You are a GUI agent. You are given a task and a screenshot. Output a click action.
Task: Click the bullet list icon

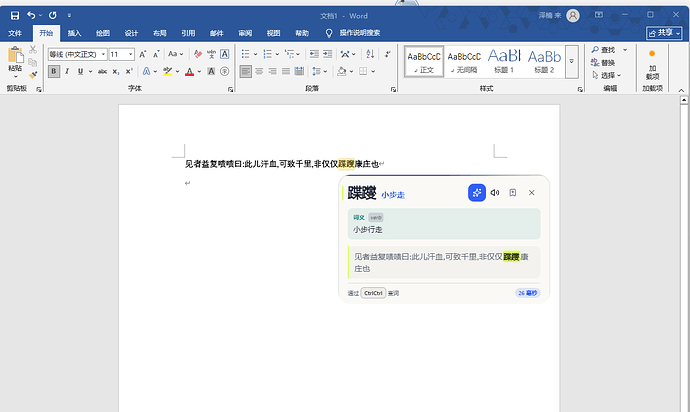click(246, 54)
